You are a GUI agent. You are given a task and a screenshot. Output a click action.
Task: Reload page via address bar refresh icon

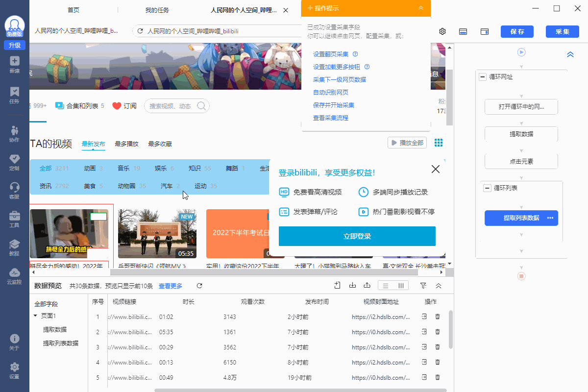[140, 31]
